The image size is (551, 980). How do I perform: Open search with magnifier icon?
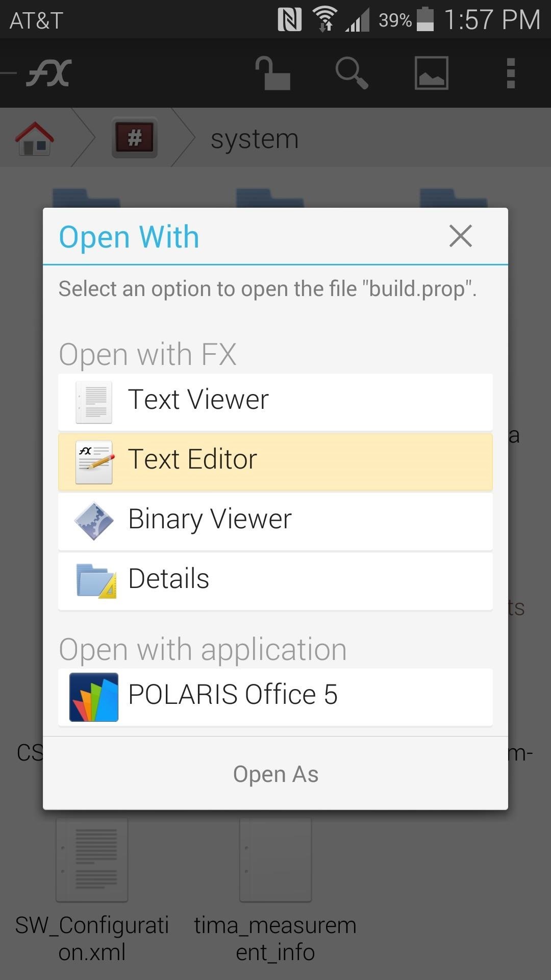(352, 73)
